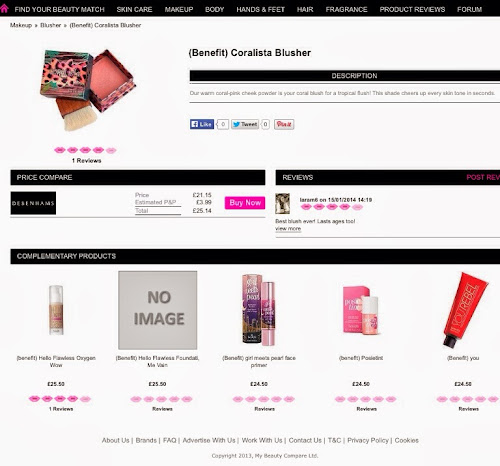This screenshot has height=466, width=500.
Task: Go to PRODUCT REVIEWS section
Action: click(412, 9)
